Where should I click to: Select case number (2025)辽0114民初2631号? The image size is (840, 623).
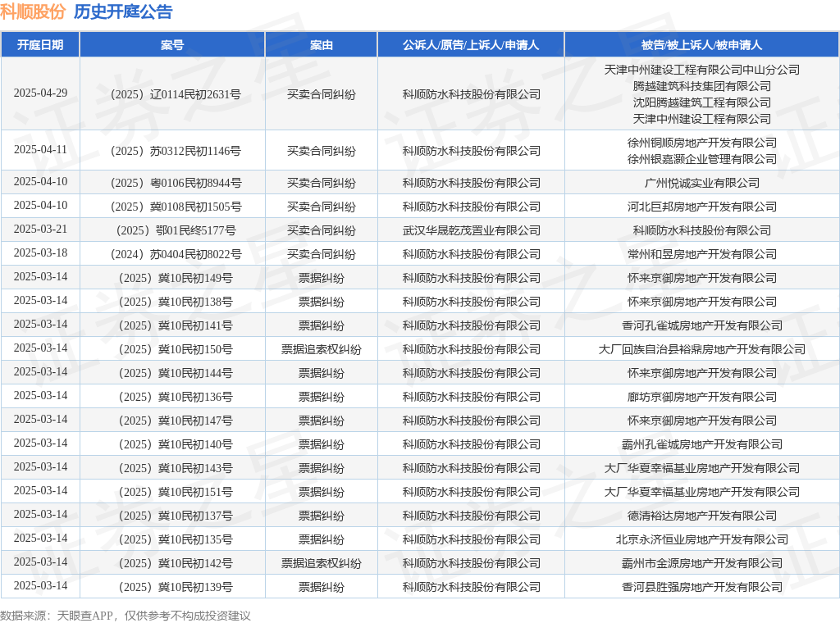(176, 95)
